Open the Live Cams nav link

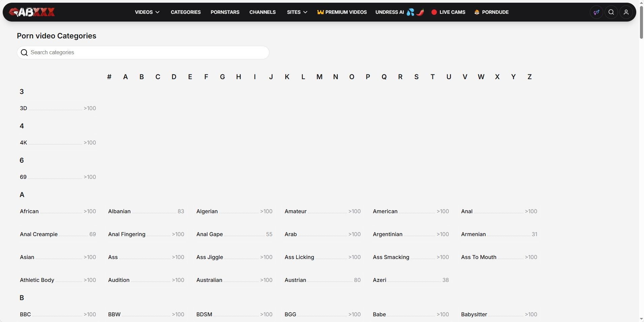click(x=448, y=12)
